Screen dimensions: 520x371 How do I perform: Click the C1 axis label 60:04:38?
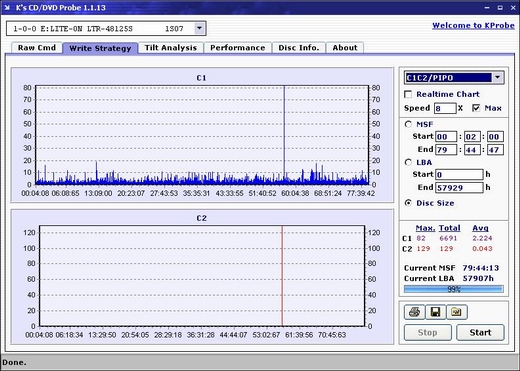295,193
